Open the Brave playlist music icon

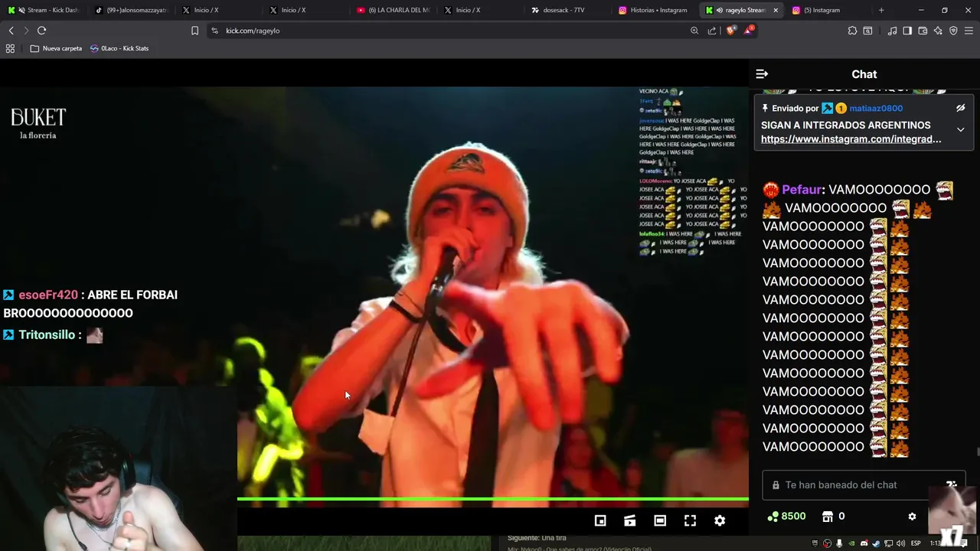tap(892, 31)
